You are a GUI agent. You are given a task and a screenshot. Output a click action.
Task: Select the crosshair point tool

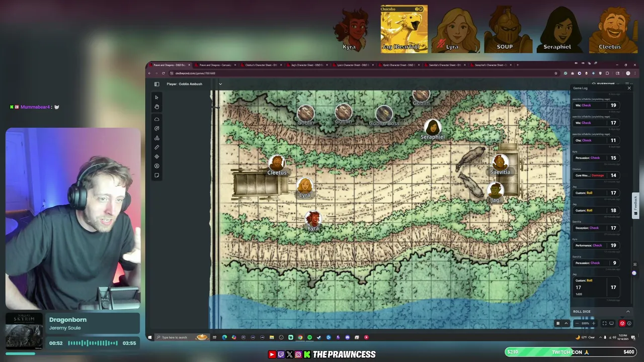(156, 156)
